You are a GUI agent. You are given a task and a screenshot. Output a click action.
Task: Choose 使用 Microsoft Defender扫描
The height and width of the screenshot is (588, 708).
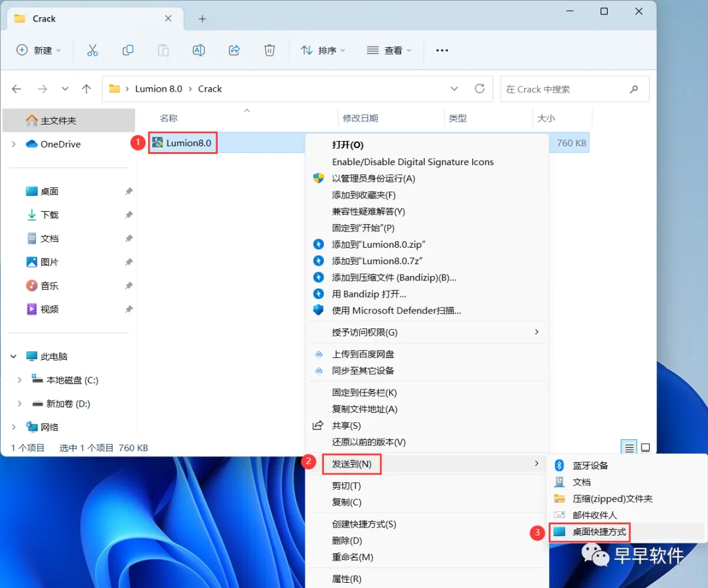(427, 310)
